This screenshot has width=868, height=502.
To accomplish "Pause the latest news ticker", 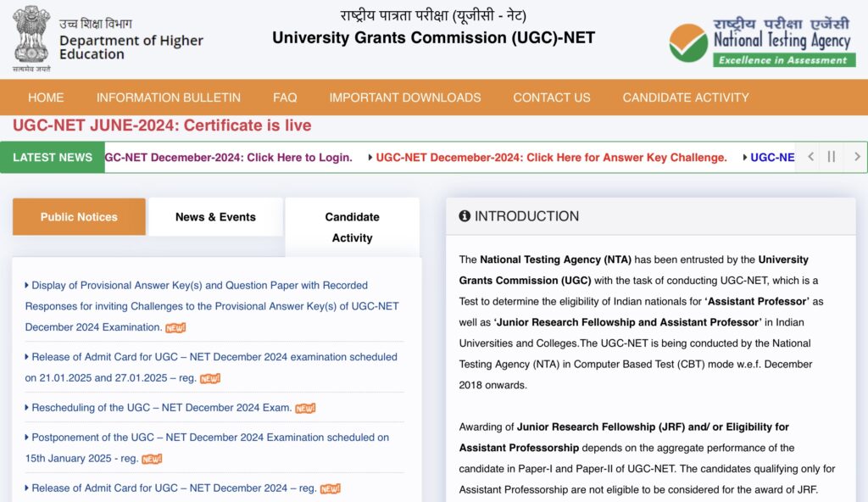I will coord(831,157).
